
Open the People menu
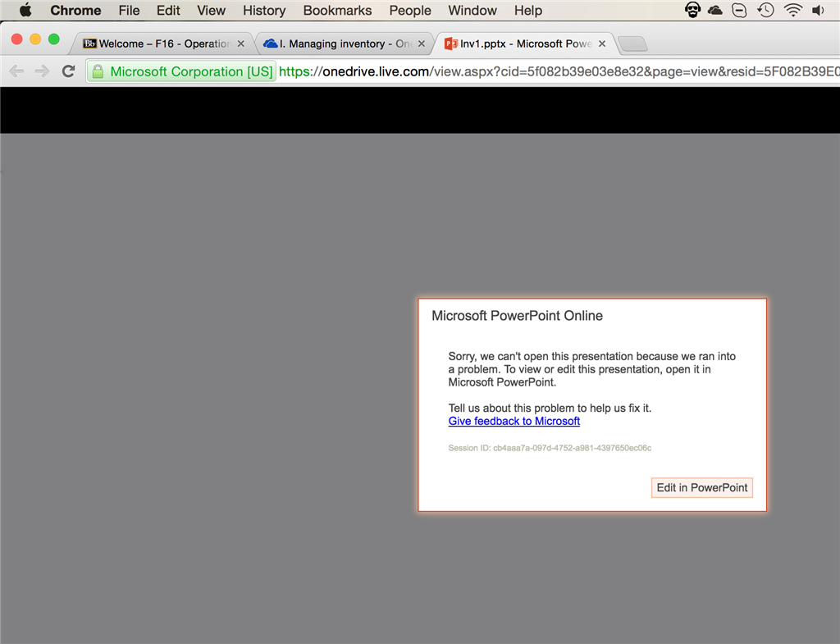pyautogui.click(x=410, y=10)
